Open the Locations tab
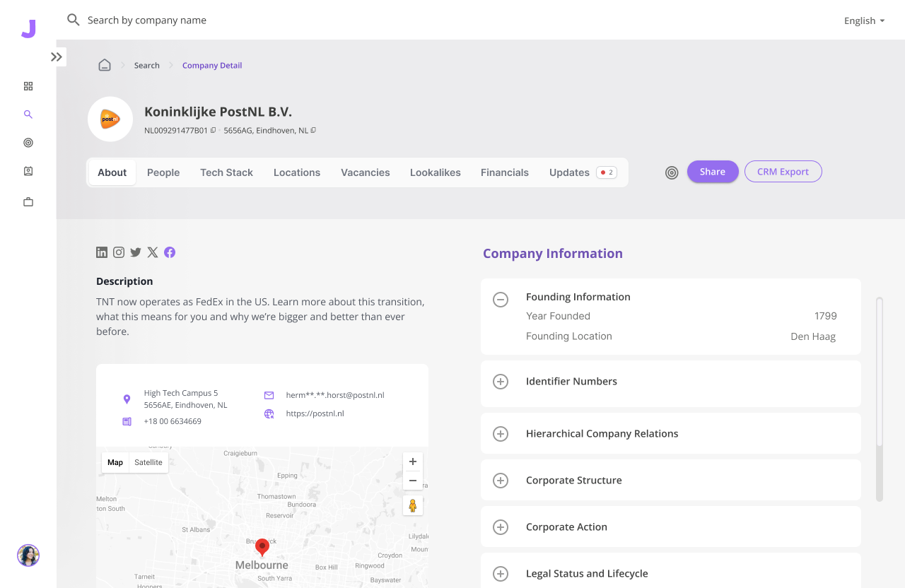This screenshot has width=905, height=588. (297, 172)
